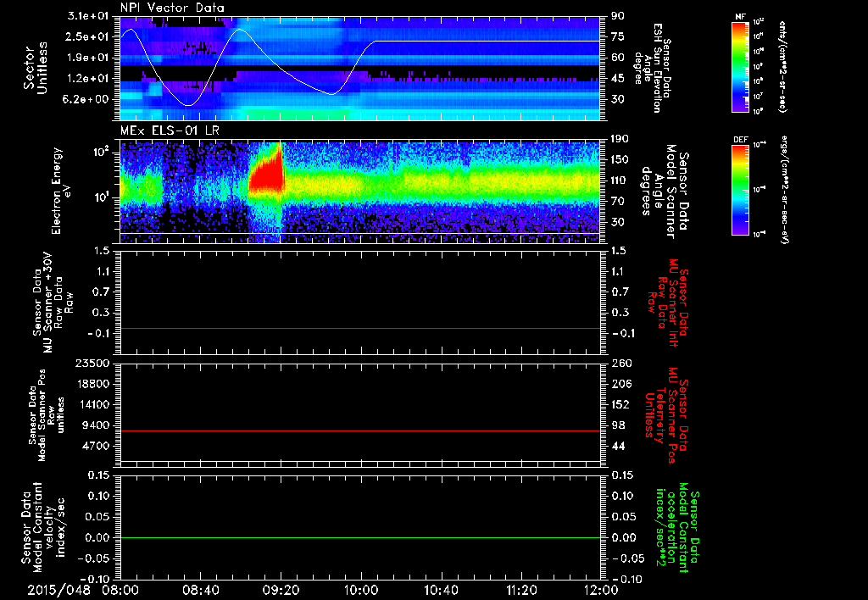Click the '11:20' time axis label
868x600 pixels.
521,590
